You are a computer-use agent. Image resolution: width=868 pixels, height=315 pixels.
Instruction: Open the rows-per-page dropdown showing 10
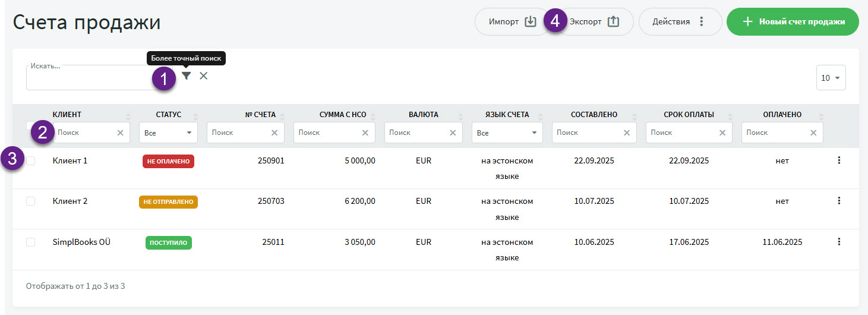[831, 78]
